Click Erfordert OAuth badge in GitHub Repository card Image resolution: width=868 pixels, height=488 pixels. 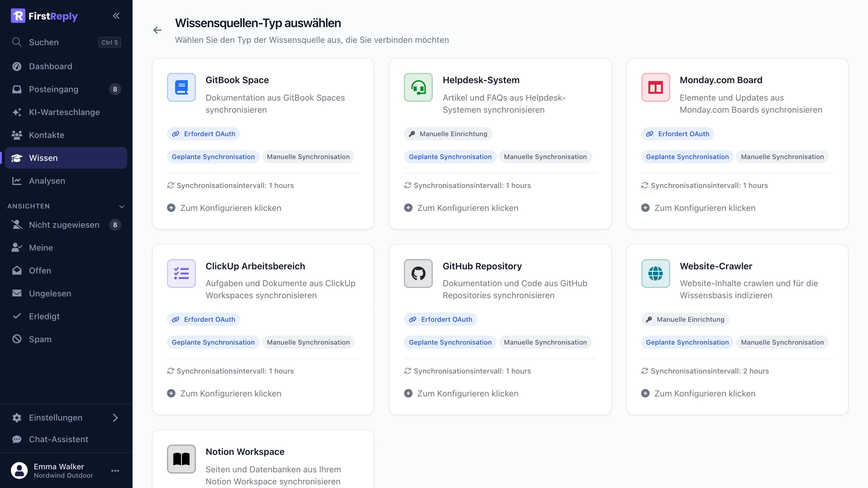[x=440, y=319]
